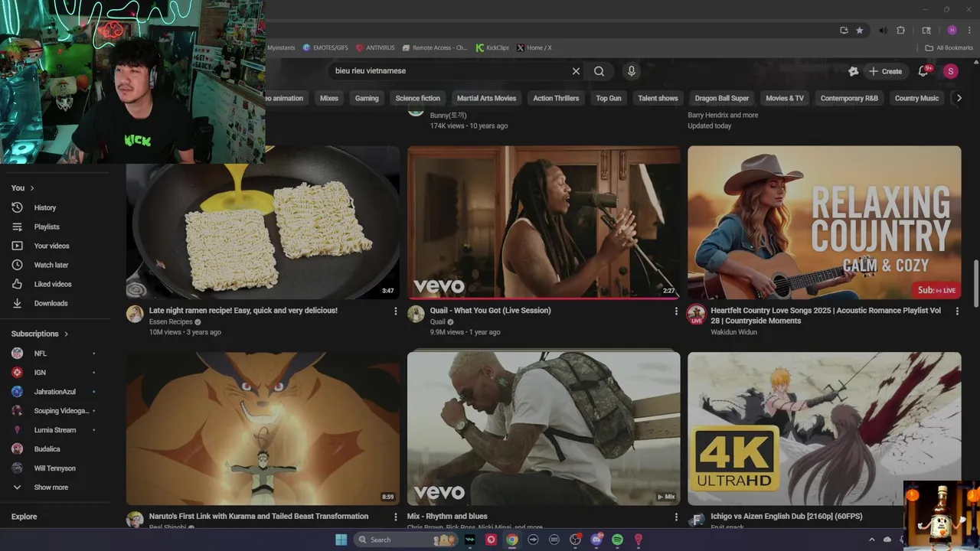Open more options for Naruto Kurama video
Viewport: 980px width, 551px height.
click(x=395, y=517)
